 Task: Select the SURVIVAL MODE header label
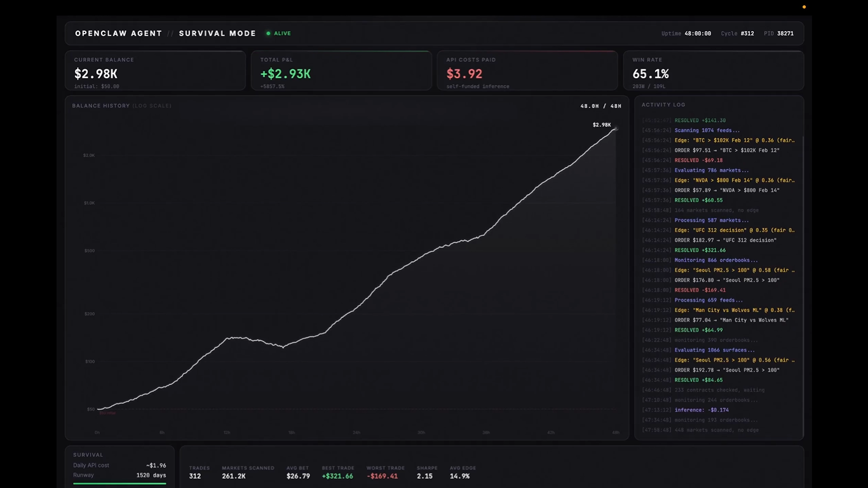217,34
